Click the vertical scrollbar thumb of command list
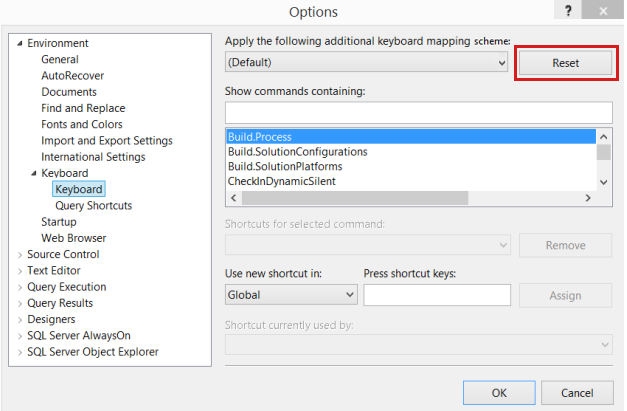This screenshot has width=627, height=411. tap(604, 152)
